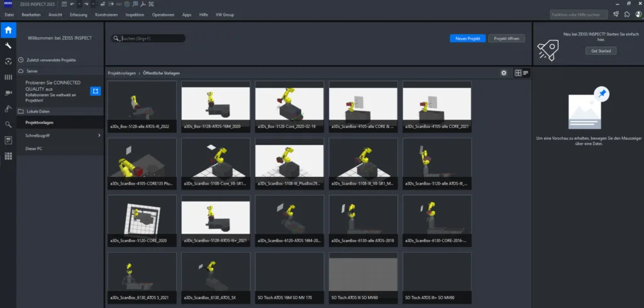This screenshot has height=308, width=644.
Task: Expand the Schnellzugriff chevron
Action: pyautogui.click(x=99, y=135)
